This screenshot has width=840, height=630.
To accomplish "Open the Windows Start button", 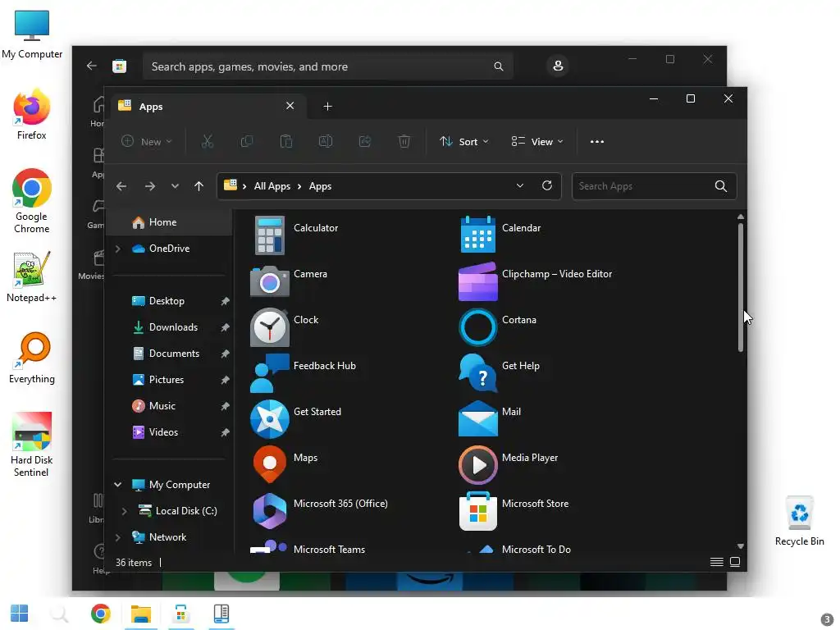I will click(x=20, y=614).
